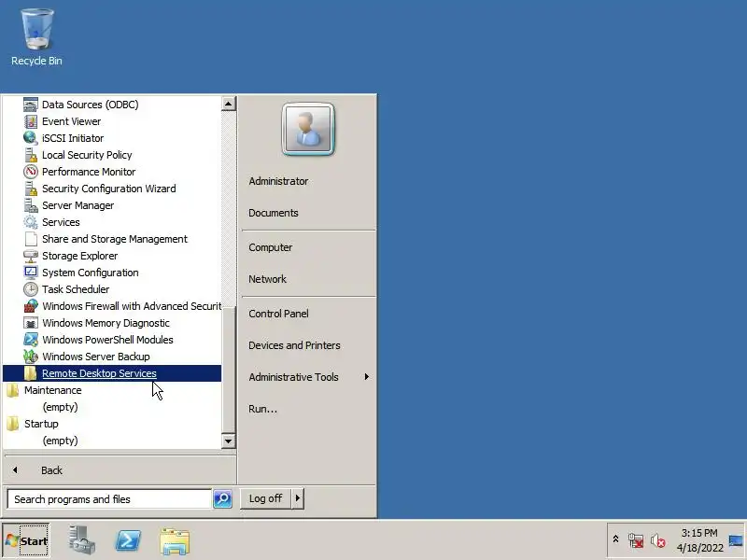
Task: Click the Server Manager icon in menu list
Action: [31, 205]
